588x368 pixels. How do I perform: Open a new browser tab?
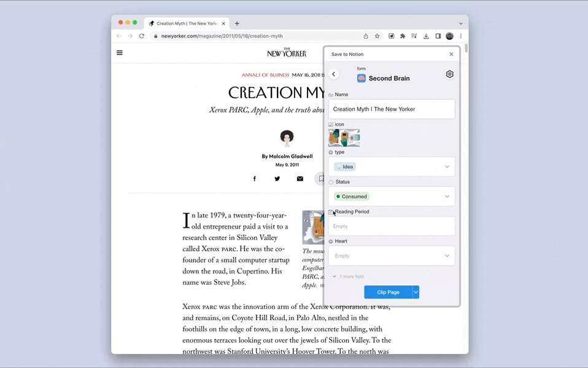(x=237, y=23)
